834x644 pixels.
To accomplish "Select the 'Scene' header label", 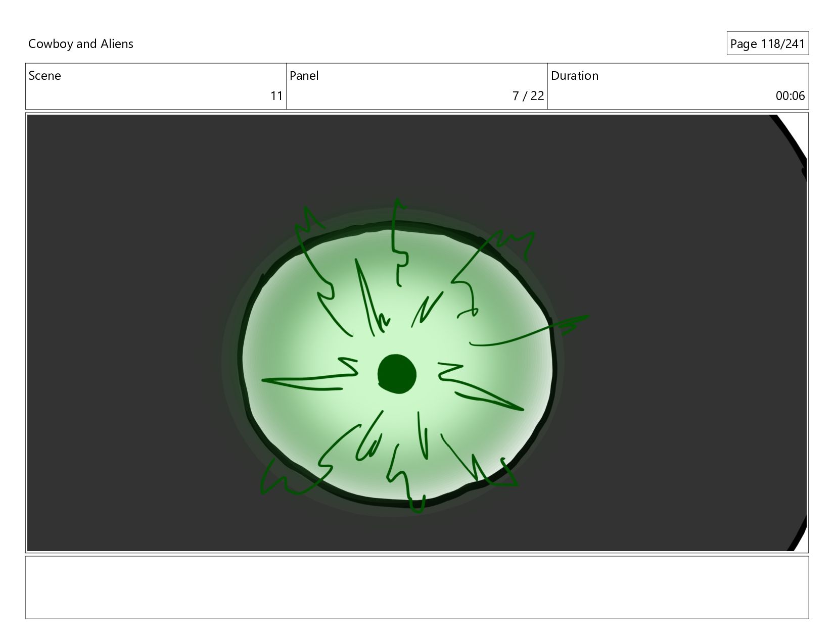I will (45, 76).
